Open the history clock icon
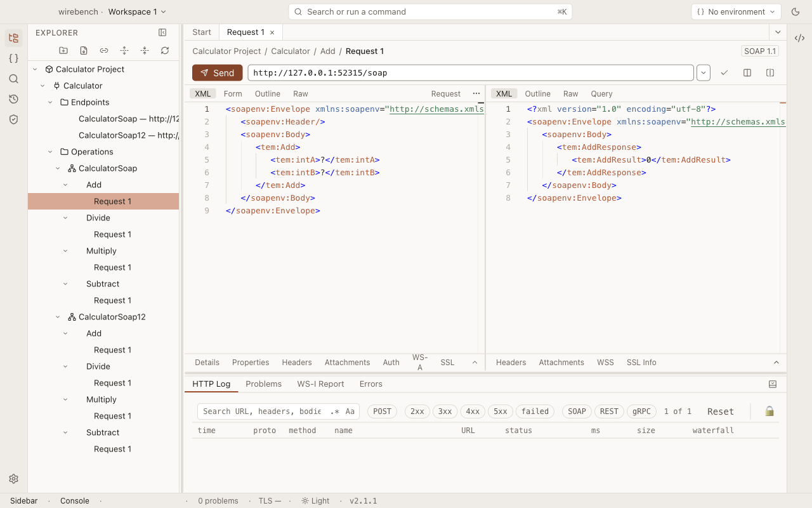Viewport: 812px width, 508px height. [13, 99]
